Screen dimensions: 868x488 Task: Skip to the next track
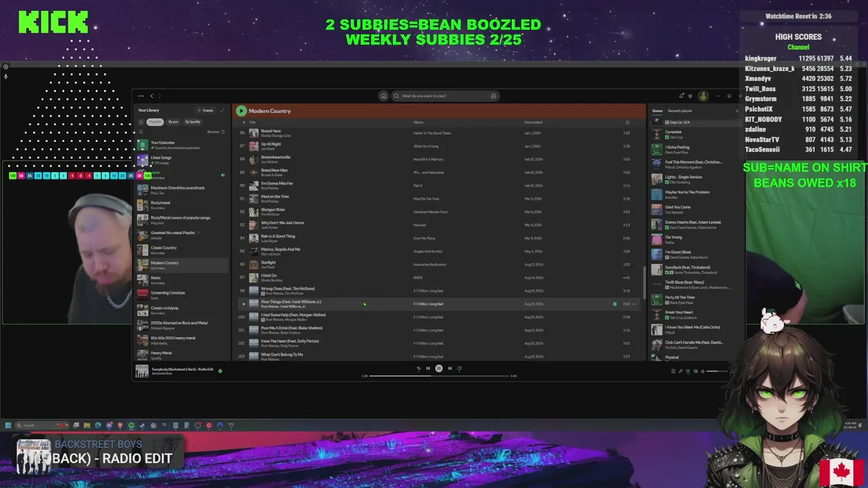450,368
